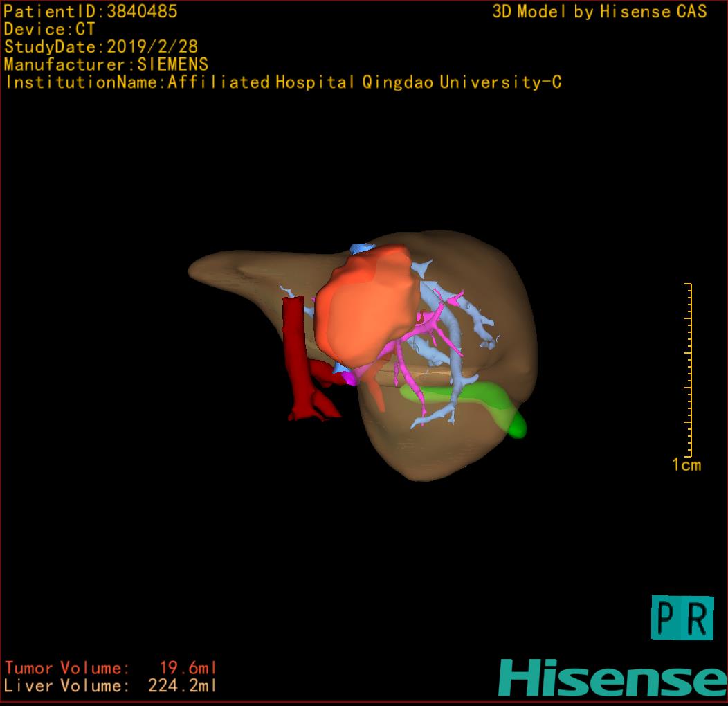728x706 pixels.
Task: Click the Hisense logo
Action: pos(612,677)
